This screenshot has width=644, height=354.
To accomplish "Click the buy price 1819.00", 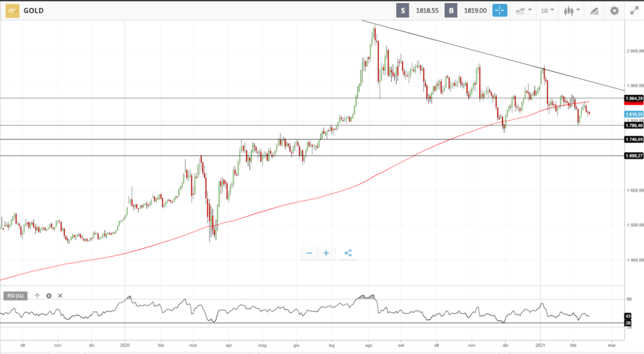I will 475,11.
